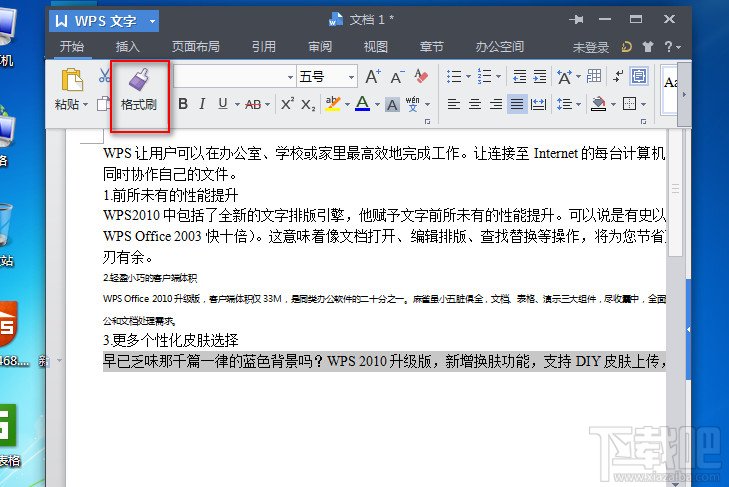729x487 pixels.
Task: Pin the window with the pushpin icon
Action: coord(577,20)
